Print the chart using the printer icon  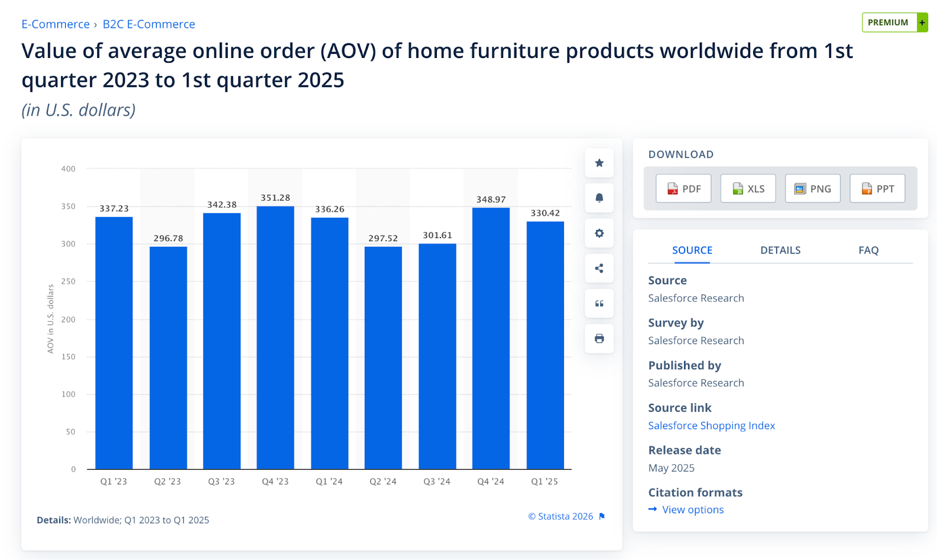(599, 338)
